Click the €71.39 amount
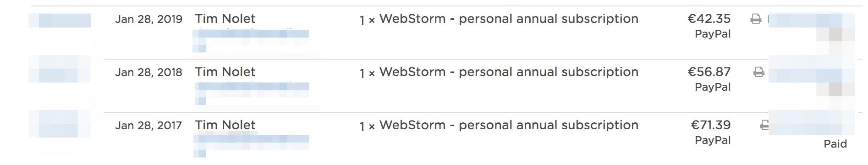868x165 pixels. click(x=711, y=125)
